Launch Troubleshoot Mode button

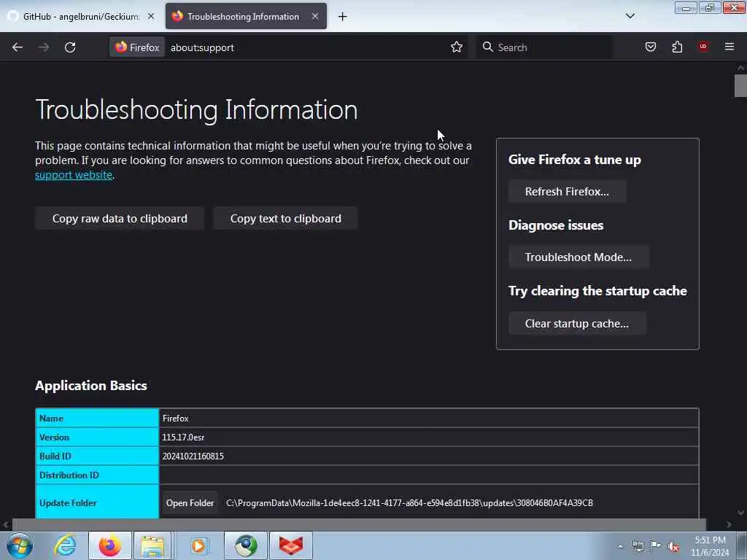[x=578, y=257]
